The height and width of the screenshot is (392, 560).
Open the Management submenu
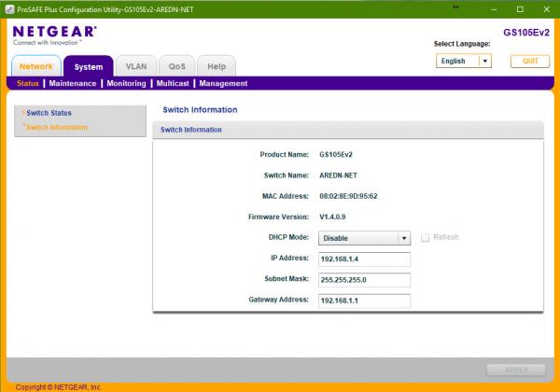(x=223, y=84)
